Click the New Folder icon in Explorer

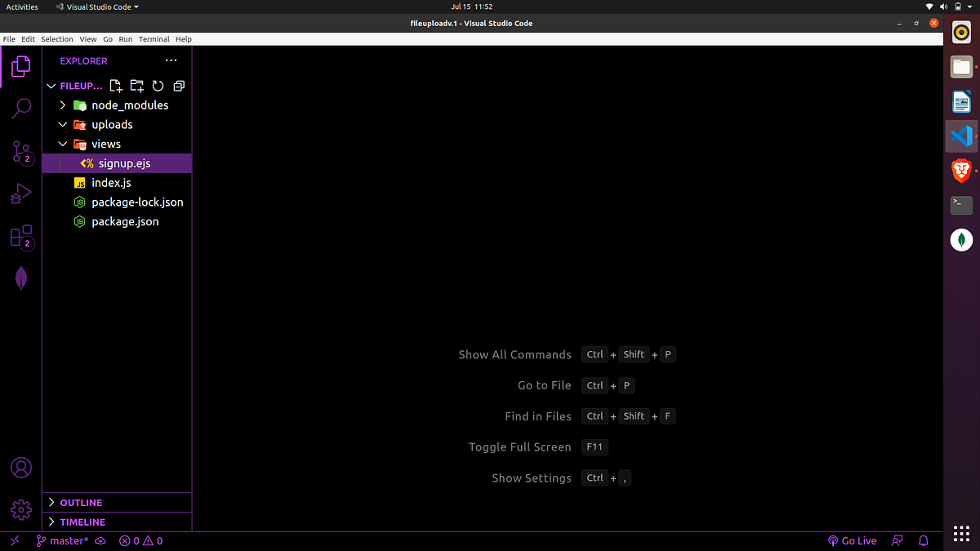click(x=136, y=85)
